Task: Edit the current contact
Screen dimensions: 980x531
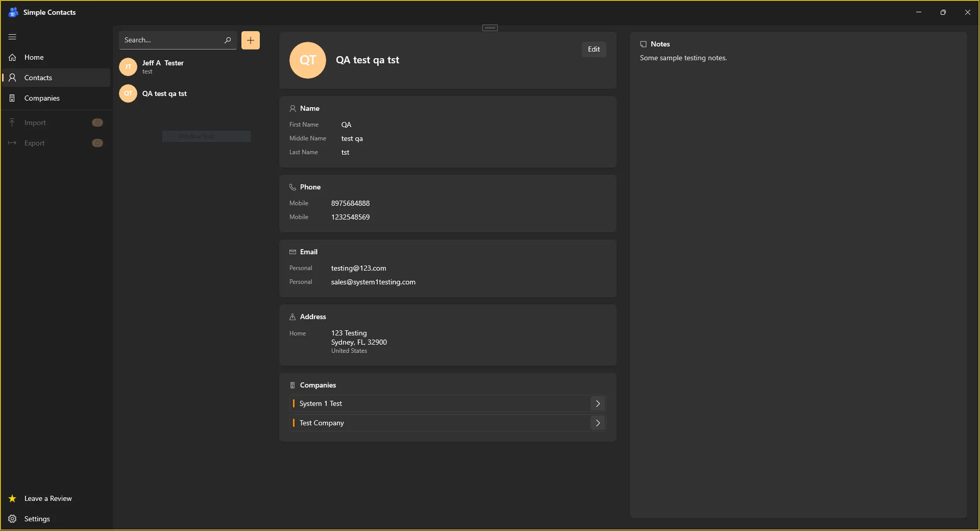Action: pos(594,49)
